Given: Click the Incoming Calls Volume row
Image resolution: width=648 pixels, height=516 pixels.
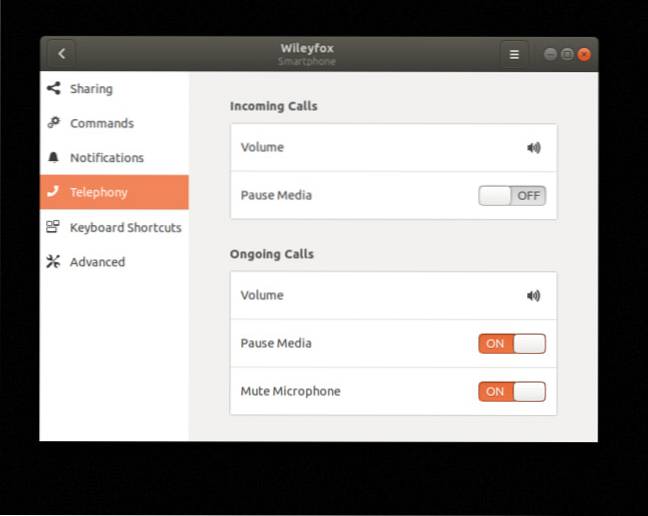Looking at the screenshot, I should coord(380,148).
